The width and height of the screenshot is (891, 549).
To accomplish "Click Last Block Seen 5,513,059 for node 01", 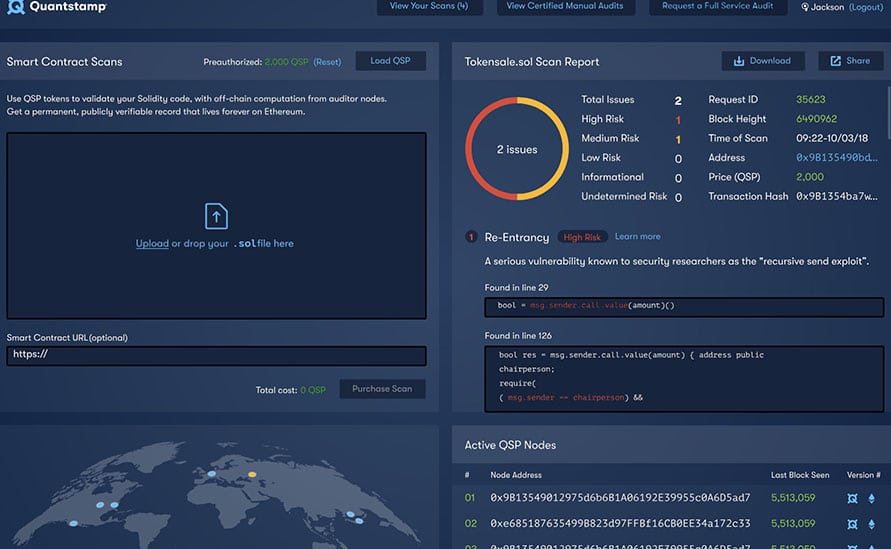I will tap(793, 497).
